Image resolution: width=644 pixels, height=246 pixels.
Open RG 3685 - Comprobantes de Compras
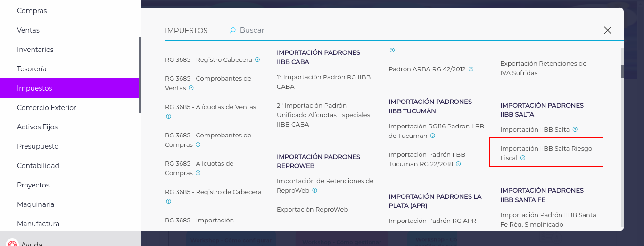click(208, 140)
